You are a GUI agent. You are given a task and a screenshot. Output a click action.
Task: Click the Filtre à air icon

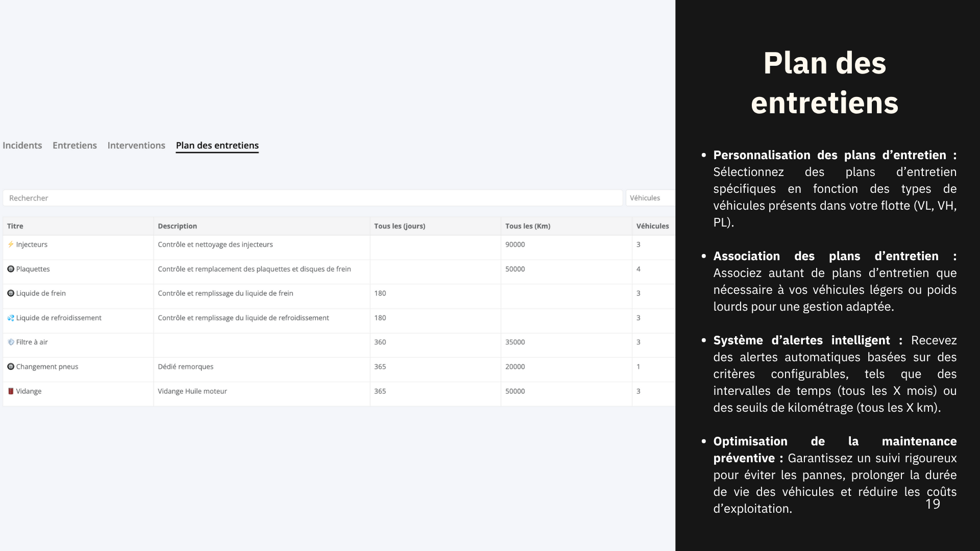[x=11, y=342]
